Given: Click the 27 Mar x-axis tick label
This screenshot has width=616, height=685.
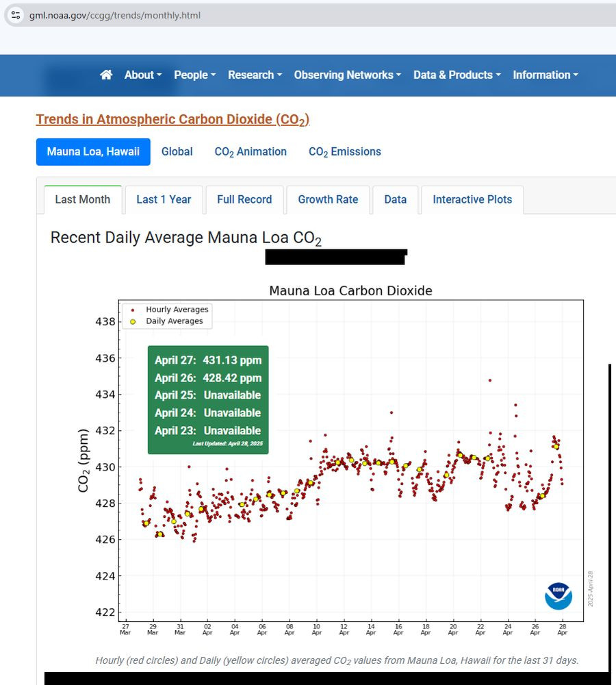Looking at the screenshot, I should (x=125, y=630).
